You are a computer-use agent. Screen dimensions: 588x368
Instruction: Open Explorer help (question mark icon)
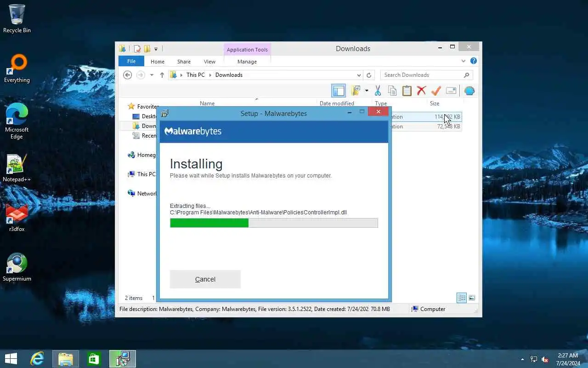point(474,61)
